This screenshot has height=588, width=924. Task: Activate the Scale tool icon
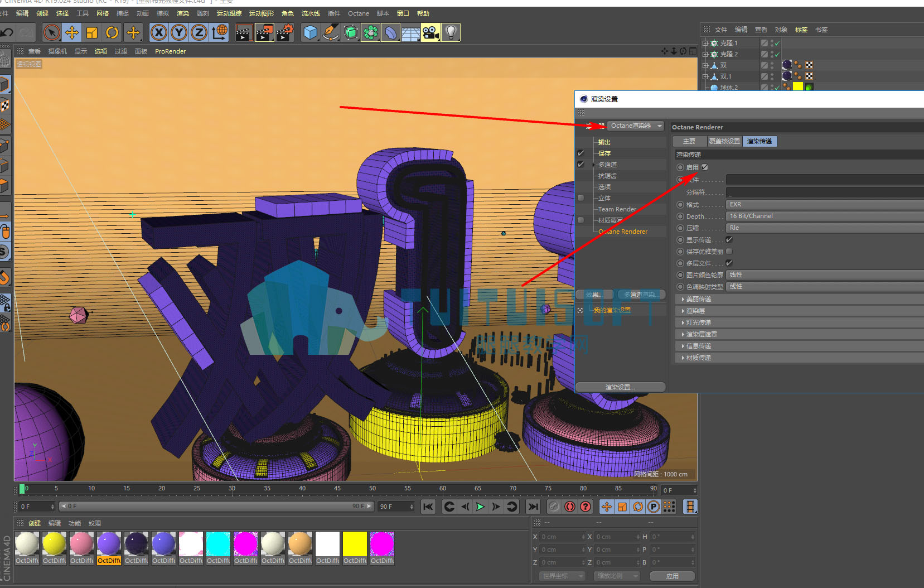coord(92,33)
